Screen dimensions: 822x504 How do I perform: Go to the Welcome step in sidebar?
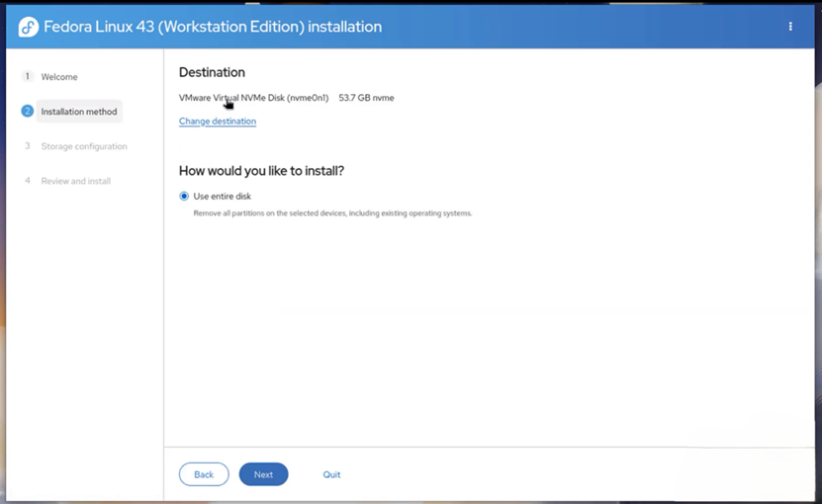tap(59, 77)
